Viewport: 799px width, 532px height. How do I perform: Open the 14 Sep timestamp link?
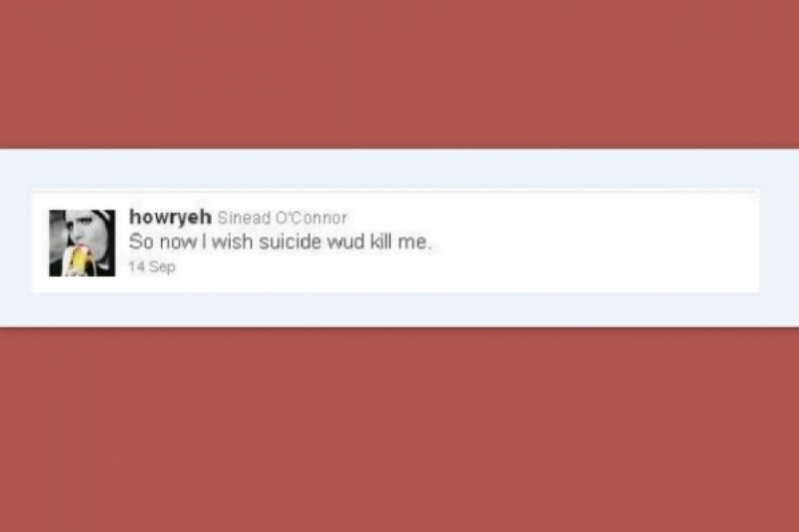[152, 266]
